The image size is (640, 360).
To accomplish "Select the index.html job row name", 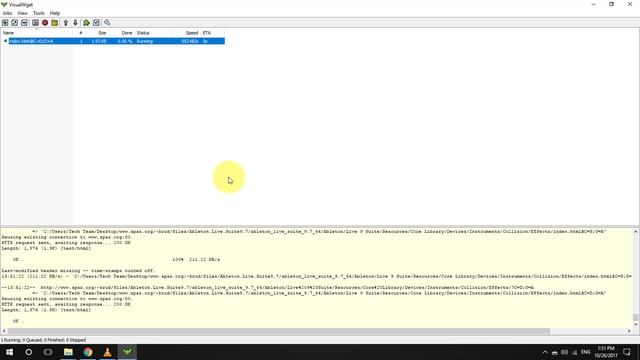I will (31, 41).
